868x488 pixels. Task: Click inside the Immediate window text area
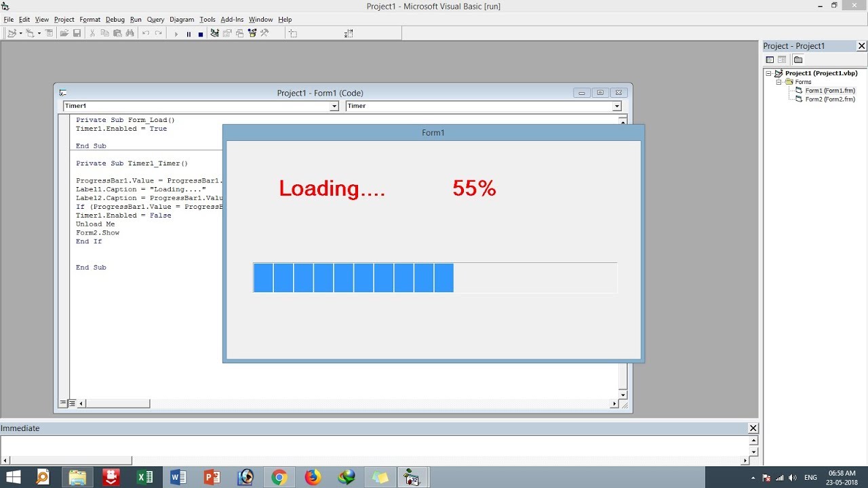(374, 446)
